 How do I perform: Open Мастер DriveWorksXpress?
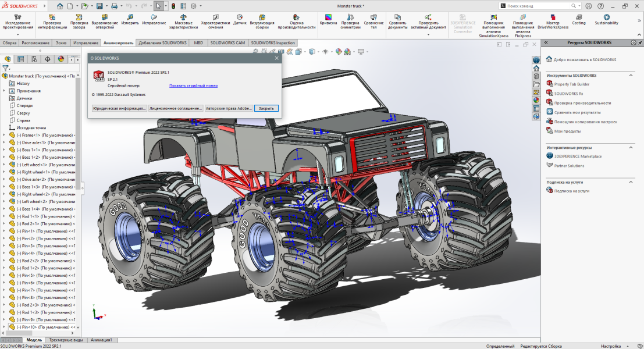click(x=553, y=22)
